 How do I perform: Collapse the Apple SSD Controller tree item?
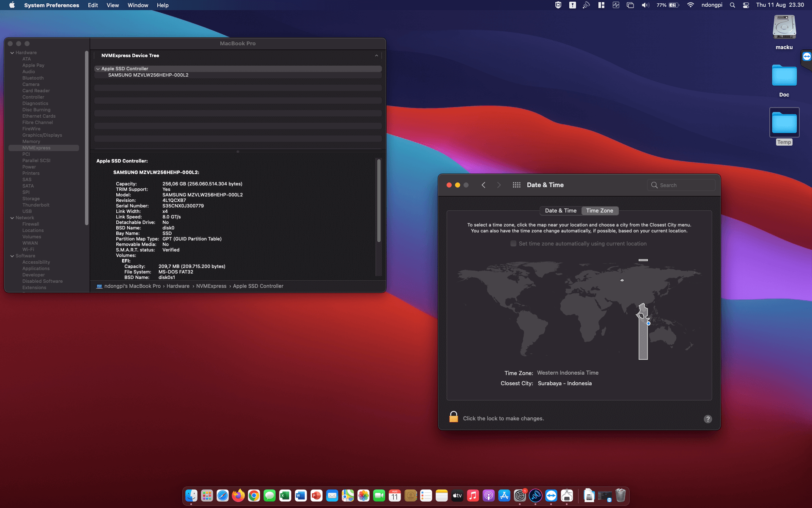click(x=98, y=69)
